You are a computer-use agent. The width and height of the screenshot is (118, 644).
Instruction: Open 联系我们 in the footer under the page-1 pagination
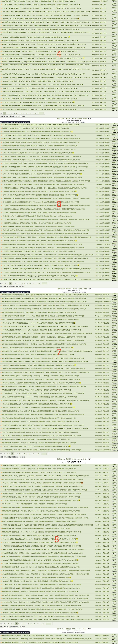pyautogui.click(x=68, y=118)
